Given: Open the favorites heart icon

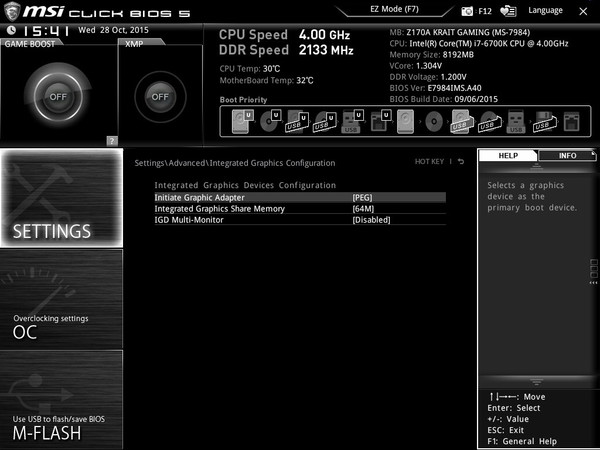Looking at the screenshot, I should (x=508, y=11).
